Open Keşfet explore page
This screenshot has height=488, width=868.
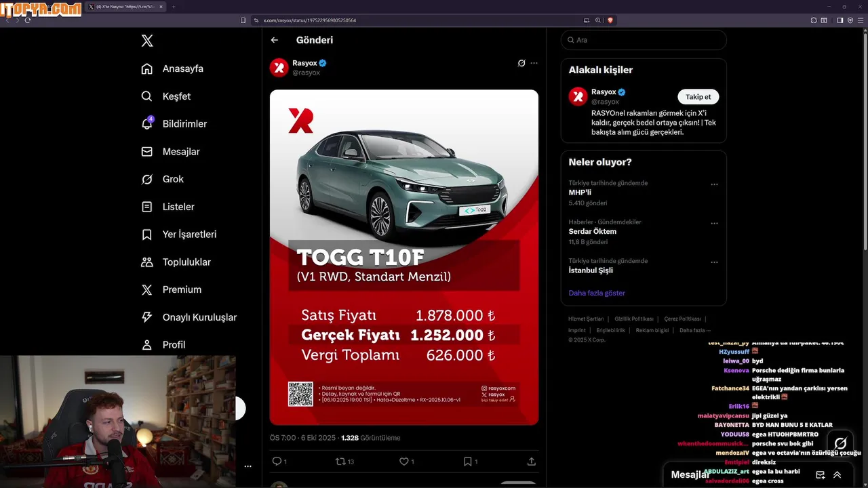coord(166,96)
